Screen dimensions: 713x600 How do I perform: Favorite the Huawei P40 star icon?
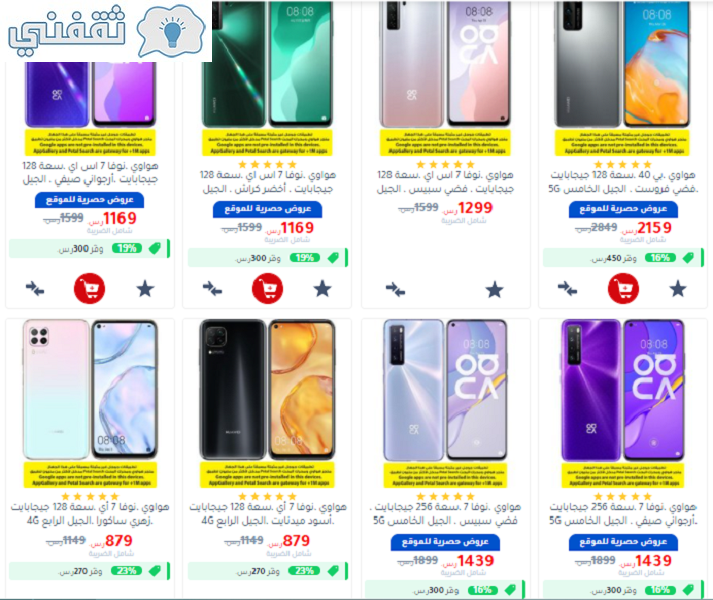click(x=678, y=289)
